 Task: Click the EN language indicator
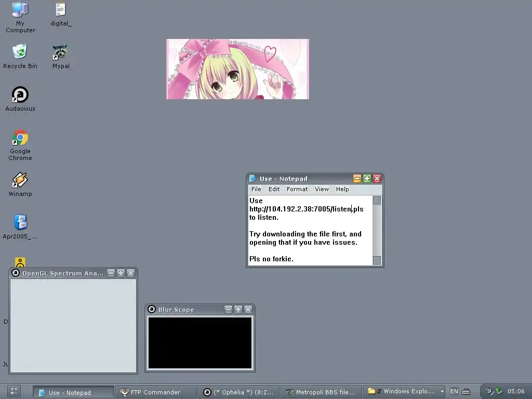tap(454, 391)
